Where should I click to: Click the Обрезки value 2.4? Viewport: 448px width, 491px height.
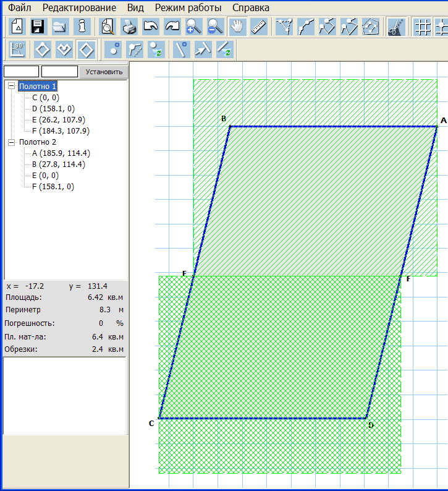97,349
